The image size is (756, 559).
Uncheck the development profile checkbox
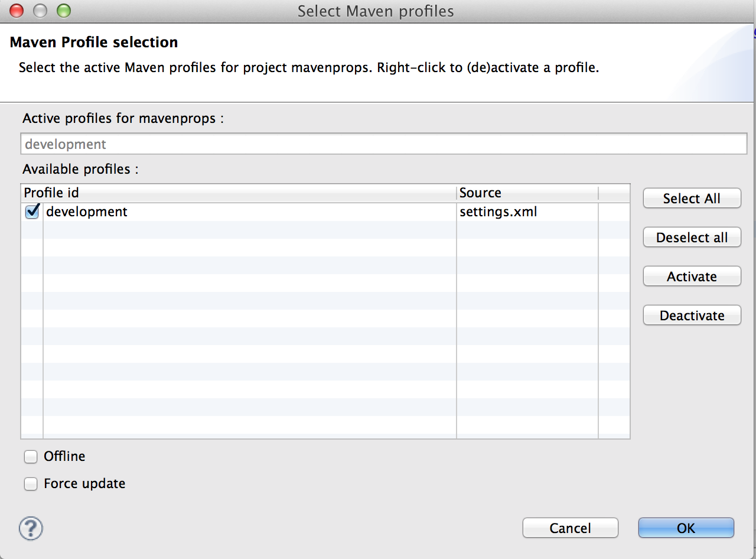[x=32, y=212]
